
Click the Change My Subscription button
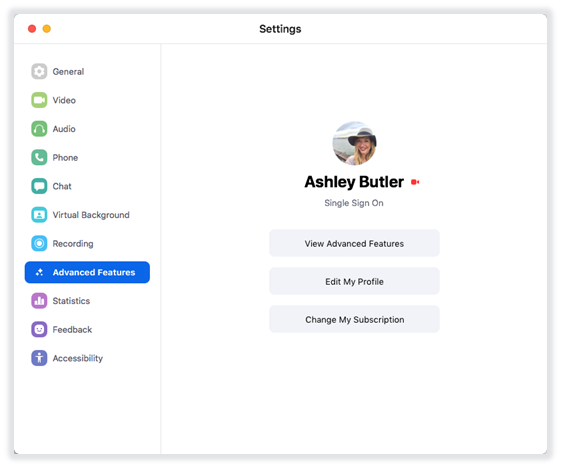point(354,319)
